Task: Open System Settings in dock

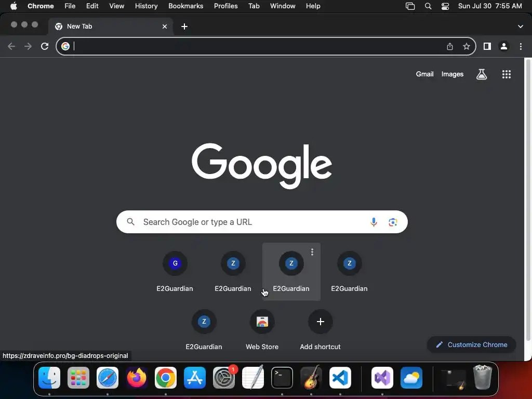Action: pyautogui.click(x=224, y=378)
